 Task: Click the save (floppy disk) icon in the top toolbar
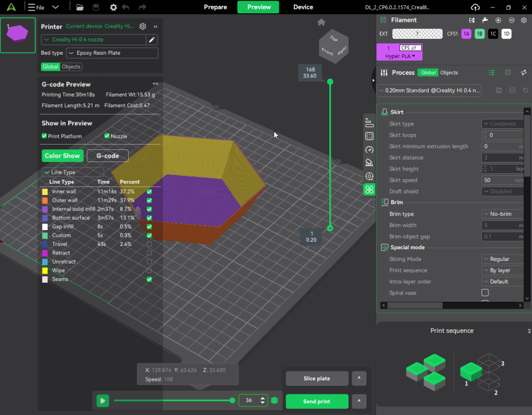click(96, 7)
